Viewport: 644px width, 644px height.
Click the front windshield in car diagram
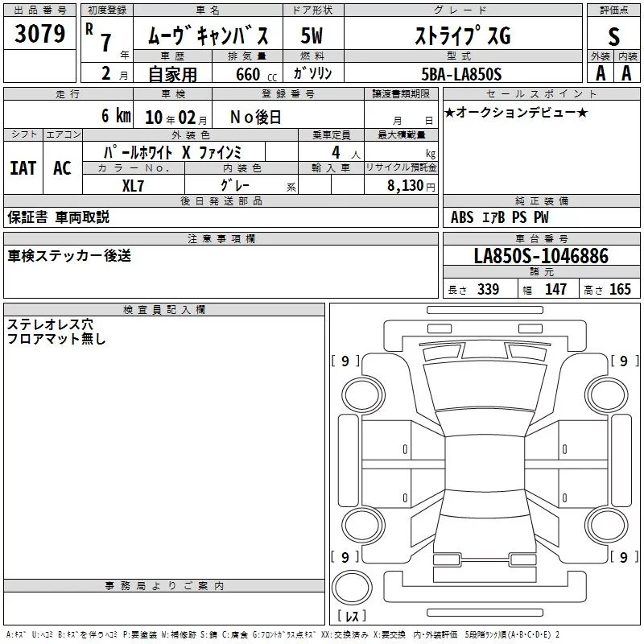pos(485,386)
